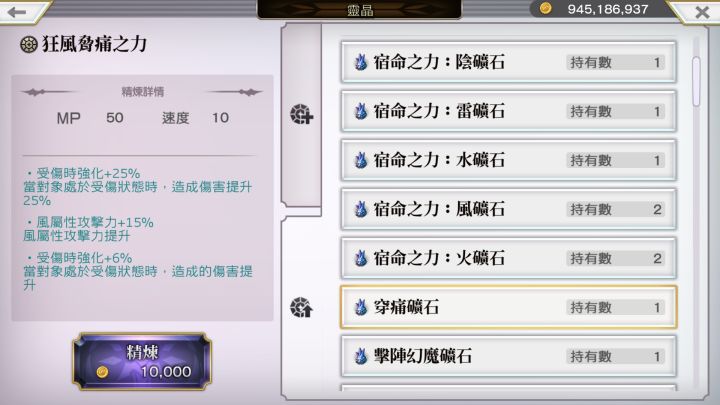Choose the 宿命之力：雷礦石 entry
The width and height of the screenshot is (720, 405).
508,111
